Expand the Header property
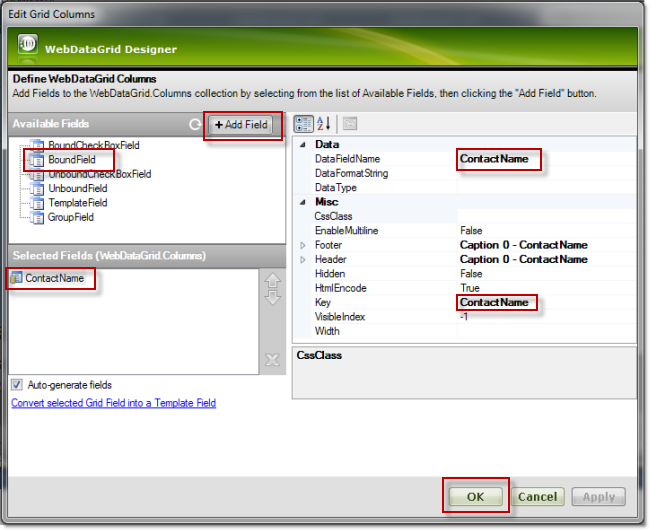Image resolution: width=650 pixels, height=530 pixels. tap(303, 260)
